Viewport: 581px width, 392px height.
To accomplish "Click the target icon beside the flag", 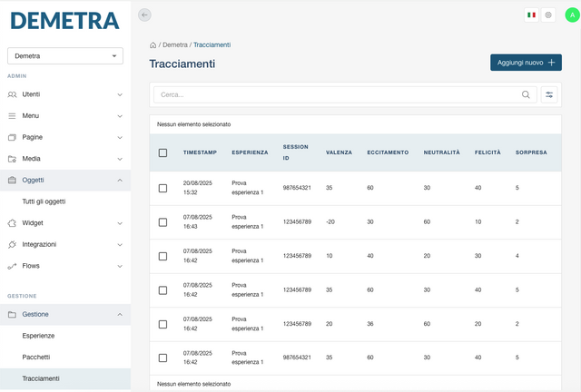I will (x=548, y=15).
